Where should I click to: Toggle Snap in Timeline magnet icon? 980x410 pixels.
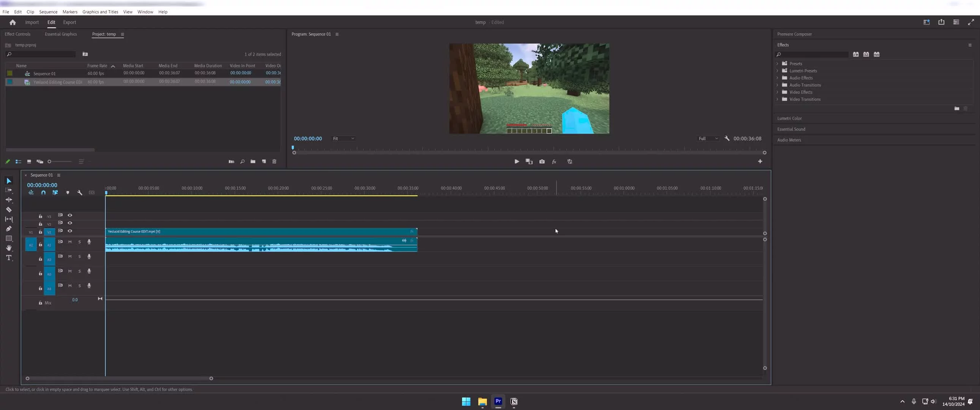(43, 193)
